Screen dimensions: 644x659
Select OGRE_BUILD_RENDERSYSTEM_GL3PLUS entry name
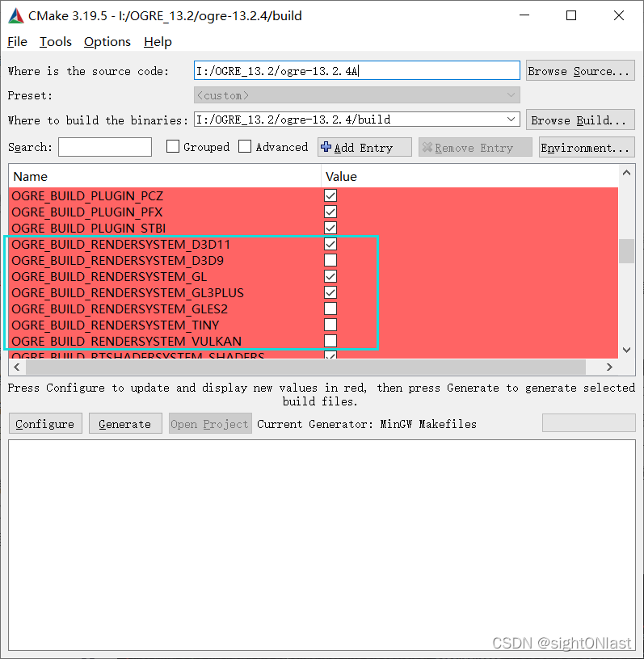pos(128,293)
